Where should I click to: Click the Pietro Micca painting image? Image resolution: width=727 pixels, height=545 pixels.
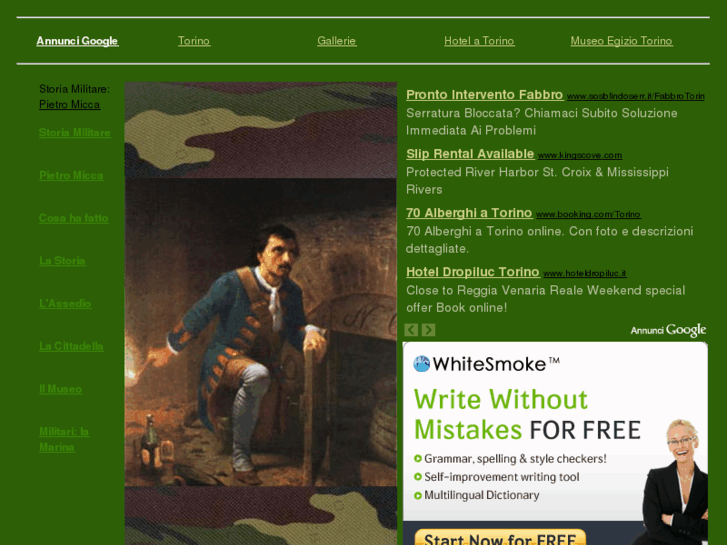pos(261,332)
